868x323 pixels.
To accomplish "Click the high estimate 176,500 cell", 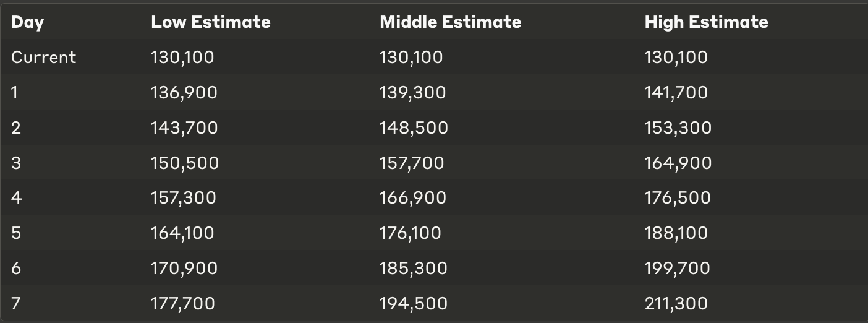I will pyautogui.click(x=678, y=198).
